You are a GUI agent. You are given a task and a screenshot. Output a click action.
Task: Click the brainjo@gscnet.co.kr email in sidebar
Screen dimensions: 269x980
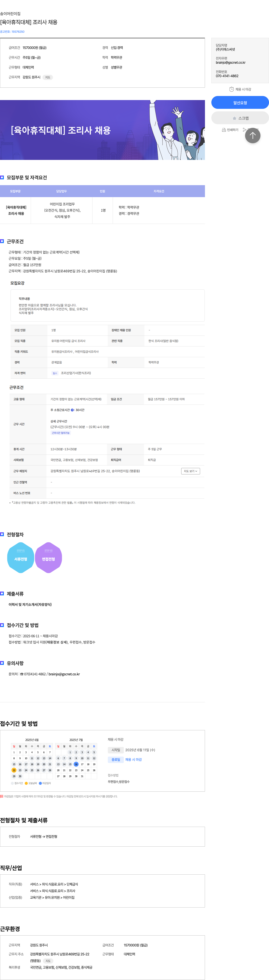tap(231, 62)
